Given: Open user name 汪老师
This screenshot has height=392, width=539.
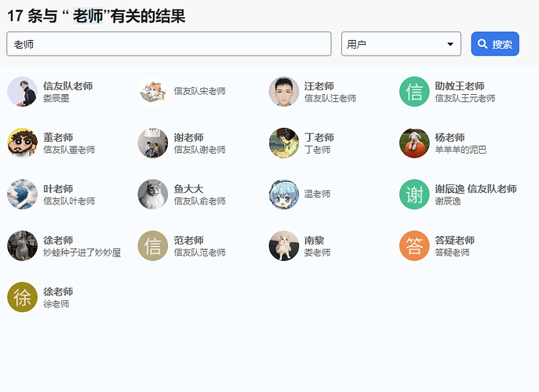Looking at the screenshot, I should [x=319, y=86].
